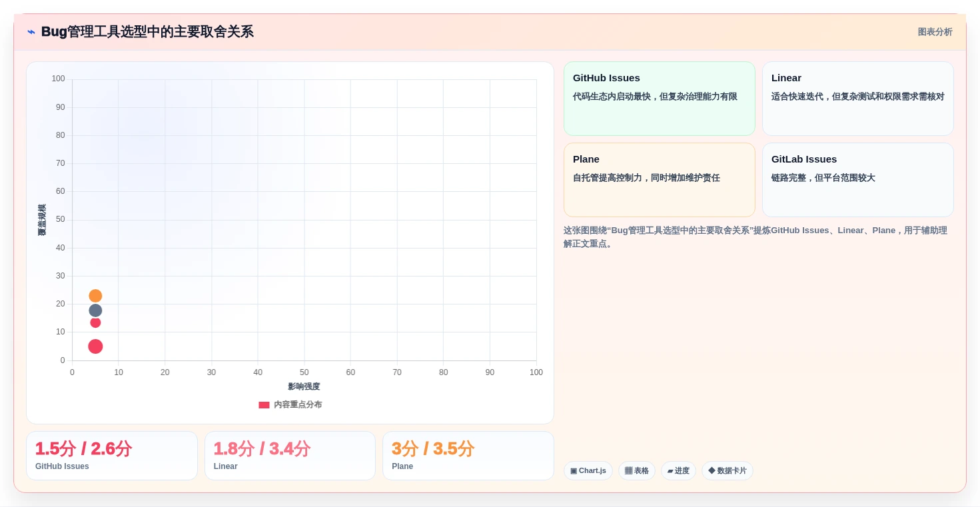Select the 表格 tag
This screenshot has width=980, height=507.
coord(636,470)
